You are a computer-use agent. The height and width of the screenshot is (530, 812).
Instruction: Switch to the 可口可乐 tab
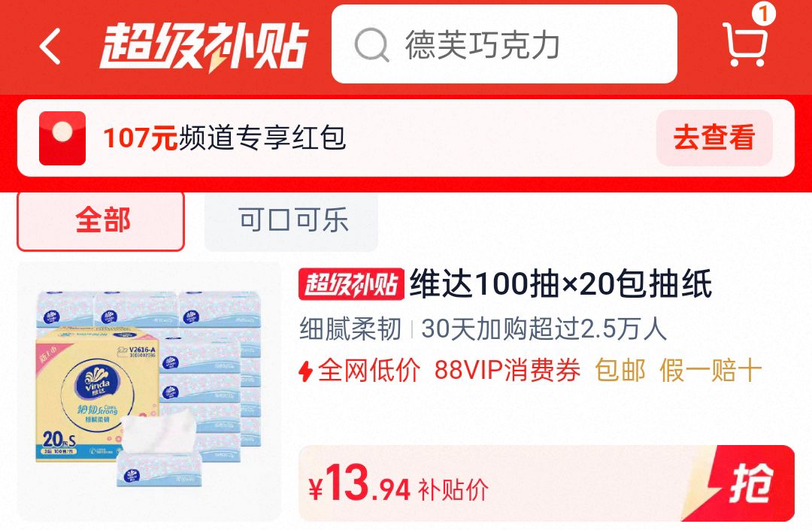click(291, 221)
